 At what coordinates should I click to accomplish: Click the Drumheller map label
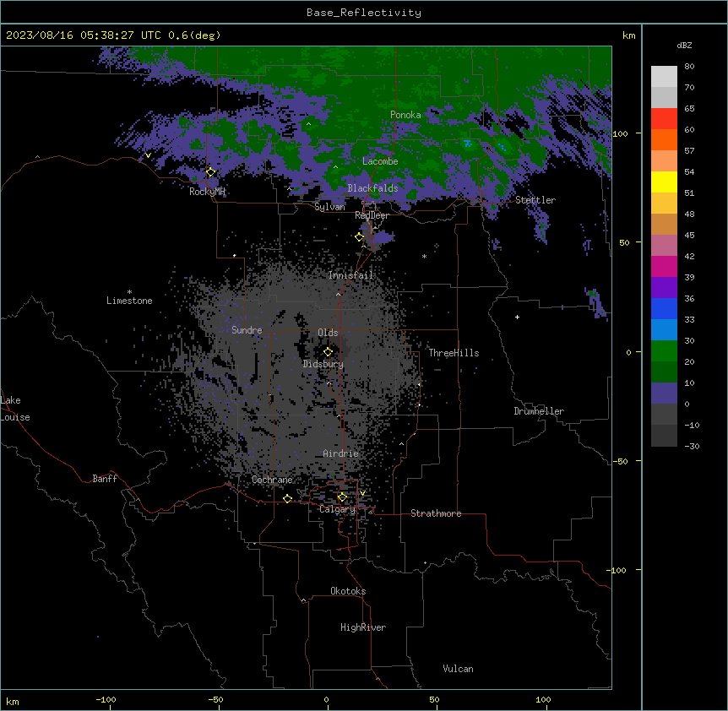[x=539, y=411]
